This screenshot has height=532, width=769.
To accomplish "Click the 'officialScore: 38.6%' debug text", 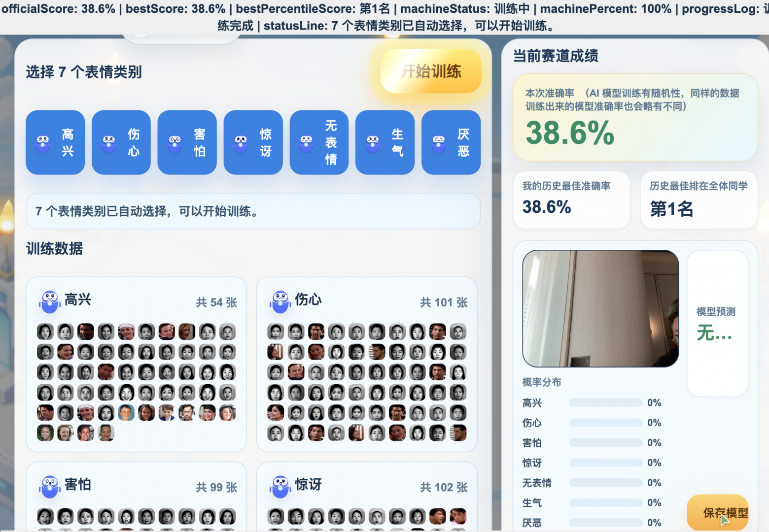I will (58, 9).
